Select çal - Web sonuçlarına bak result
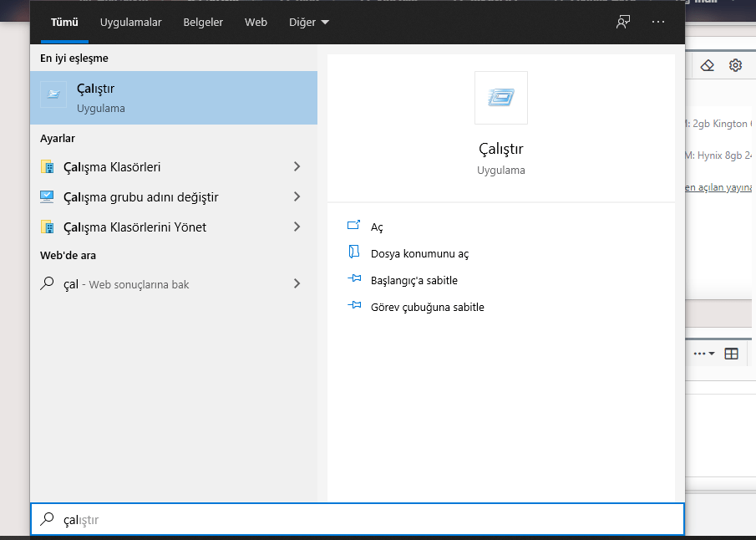The image size is (756, 540). [174, 283]
